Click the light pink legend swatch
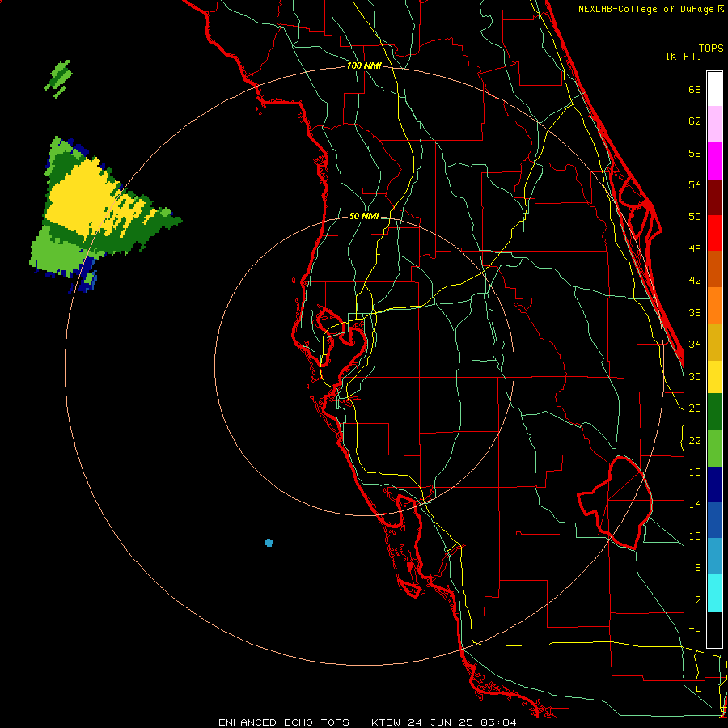The width and height of the screenshot is (728, 728). coord(714,124)
